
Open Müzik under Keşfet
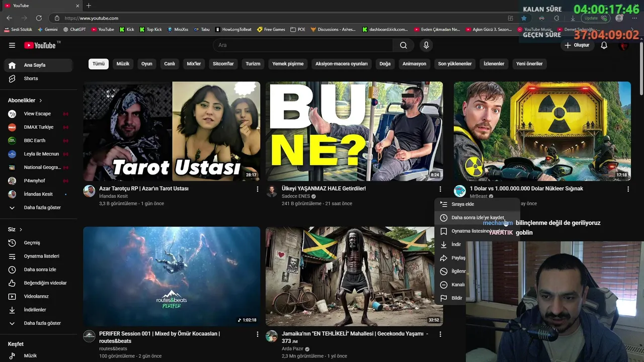point(38,355)
